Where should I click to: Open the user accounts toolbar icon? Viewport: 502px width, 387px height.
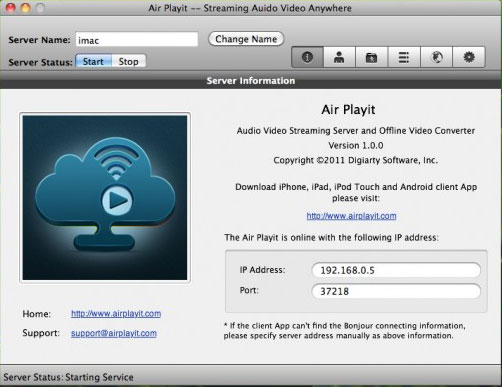point(339,57)
